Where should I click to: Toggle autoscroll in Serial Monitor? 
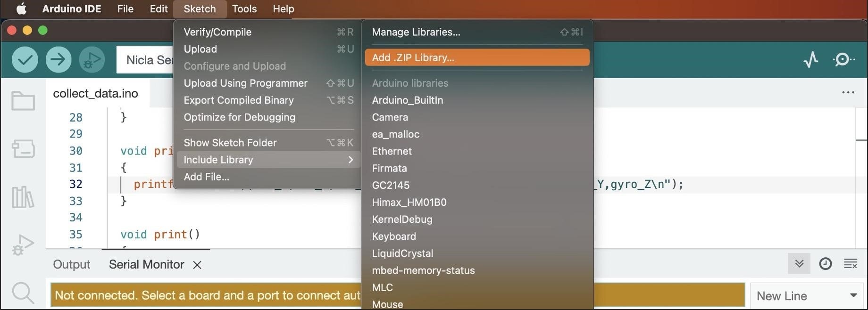click(799, 264)
